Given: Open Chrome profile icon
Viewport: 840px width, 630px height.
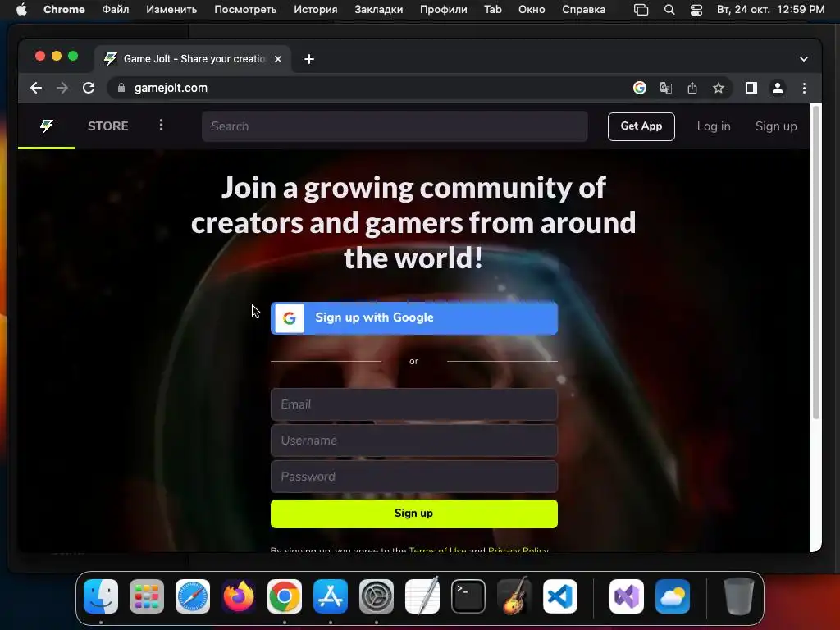Looking at the screenshot, I should [778, 88].
